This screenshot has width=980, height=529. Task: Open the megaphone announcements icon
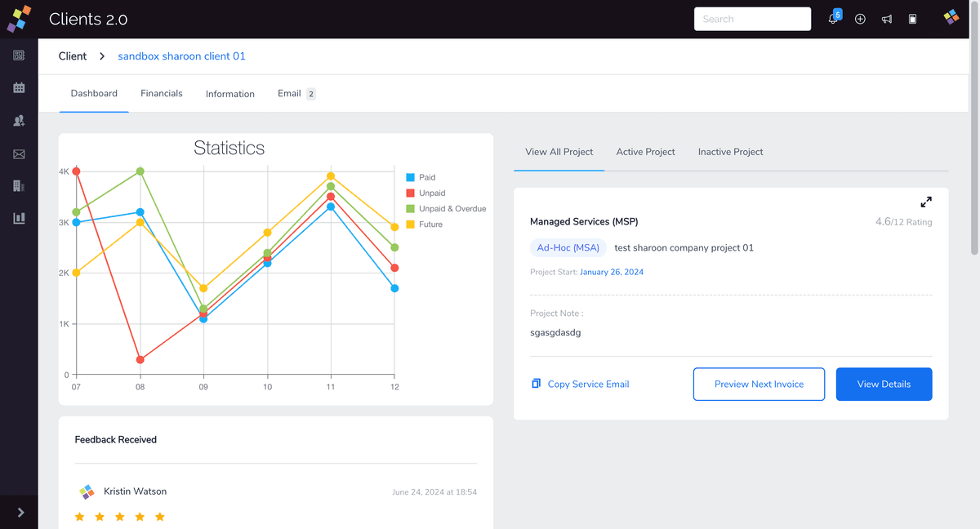[886, 19]
